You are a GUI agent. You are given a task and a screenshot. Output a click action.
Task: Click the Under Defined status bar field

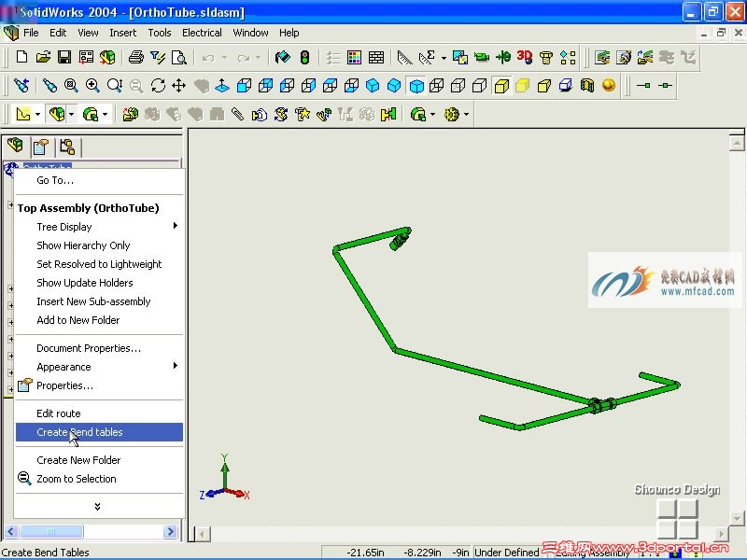506,553
